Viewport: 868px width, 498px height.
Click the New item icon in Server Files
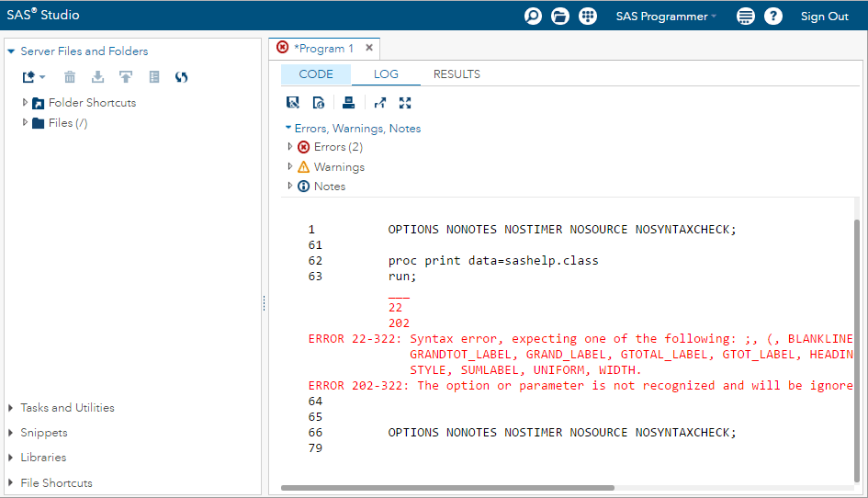(x=32, y=77)
